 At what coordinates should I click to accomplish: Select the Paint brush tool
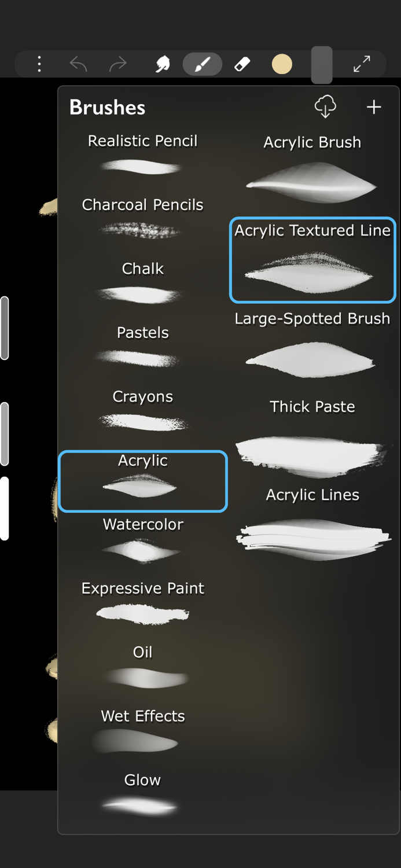[x=202, y=64]
